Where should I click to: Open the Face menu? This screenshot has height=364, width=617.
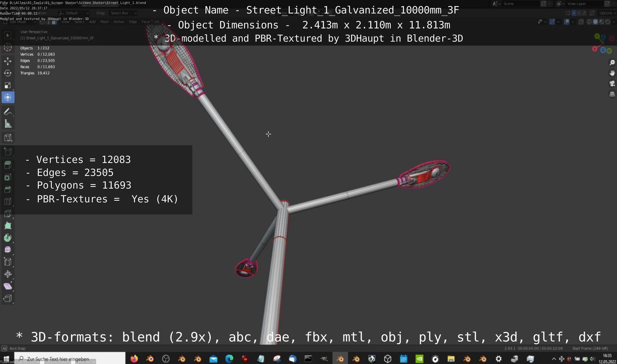(145, 22)
